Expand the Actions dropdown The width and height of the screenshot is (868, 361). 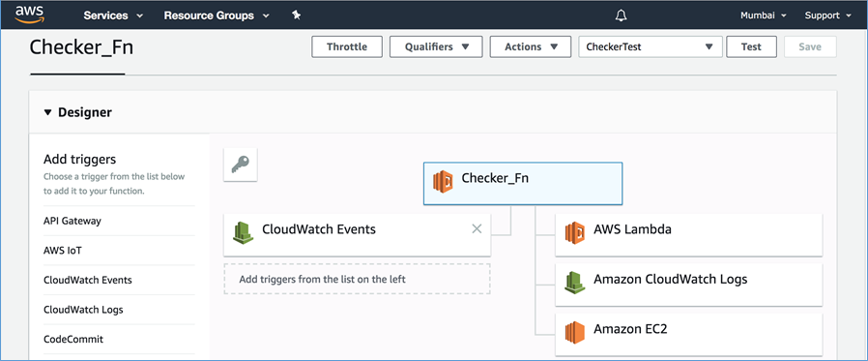coord(531,47)
